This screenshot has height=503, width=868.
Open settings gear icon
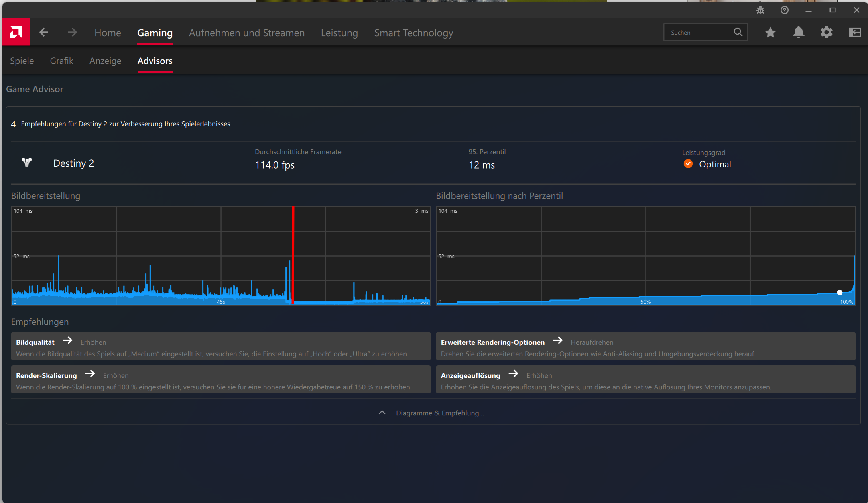(x=826, y=32)
